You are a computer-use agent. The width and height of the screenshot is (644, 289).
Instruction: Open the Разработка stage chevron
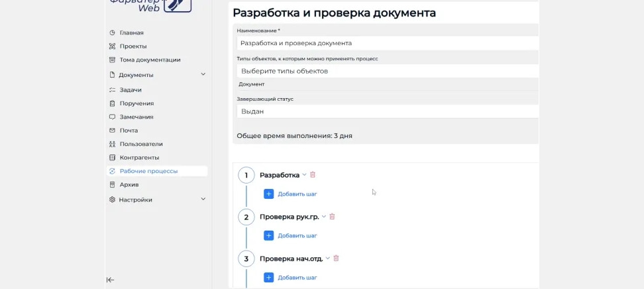[304, 175]
